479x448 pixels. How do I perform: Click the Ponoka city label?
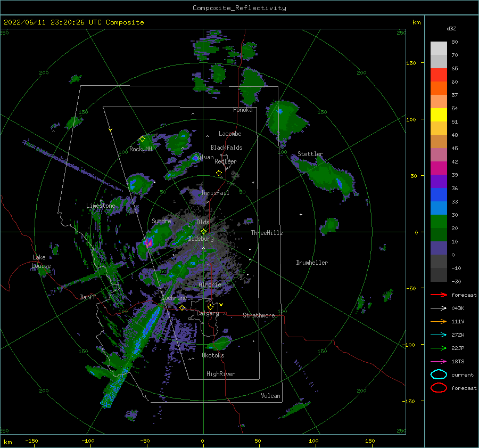coord(243,110)
